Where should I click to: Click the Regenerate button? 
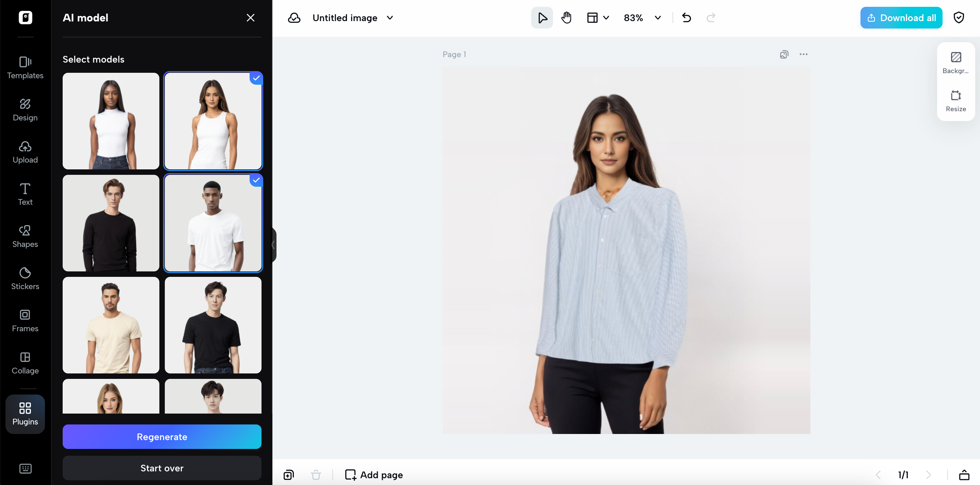coord(162,437)
